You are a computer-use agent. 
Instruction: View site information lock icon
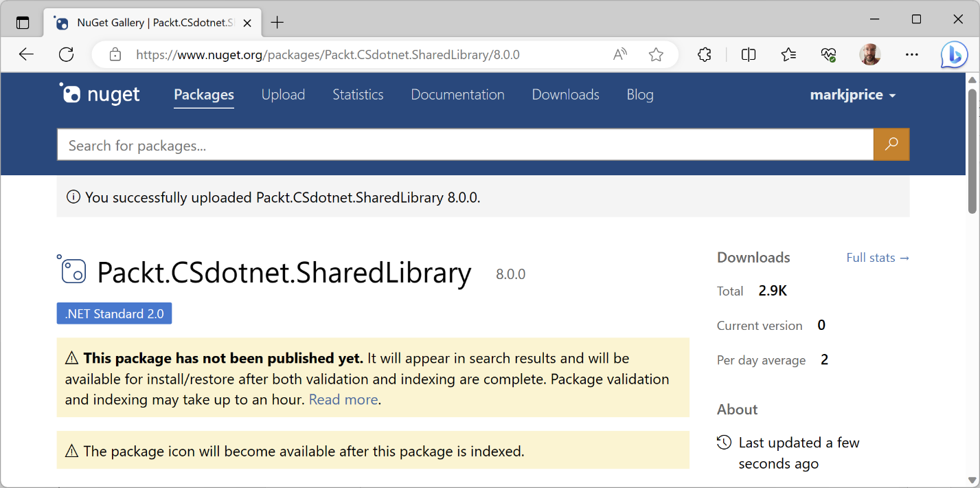[115, 55]
